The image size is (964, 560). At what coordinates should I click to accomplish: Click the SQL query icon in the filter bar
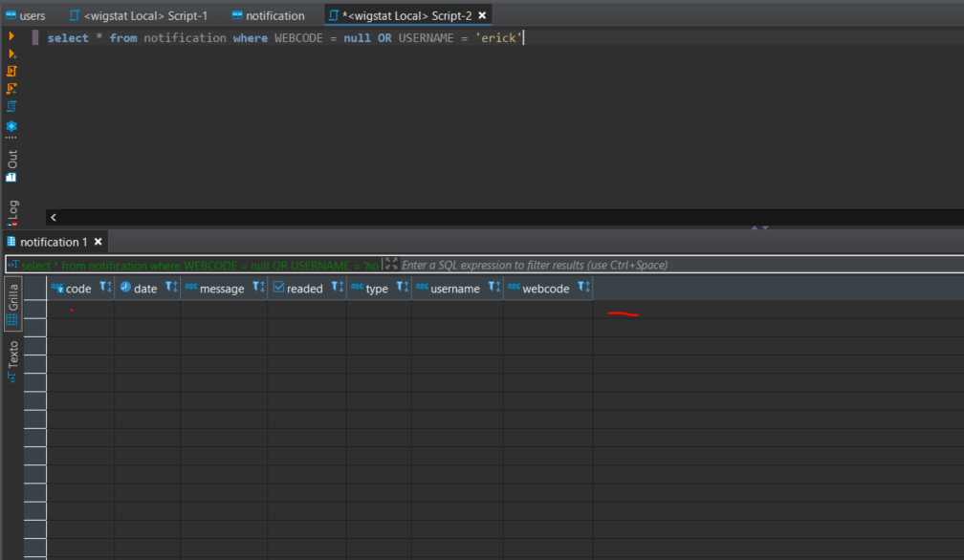point(13,265)
